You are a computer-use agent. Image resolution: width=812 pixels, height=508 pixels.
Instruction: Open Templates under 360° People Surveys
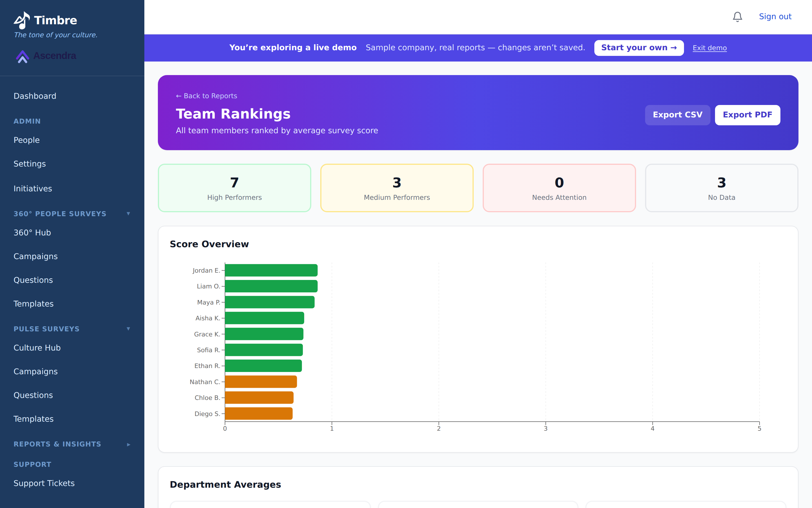tap(34, 304)
